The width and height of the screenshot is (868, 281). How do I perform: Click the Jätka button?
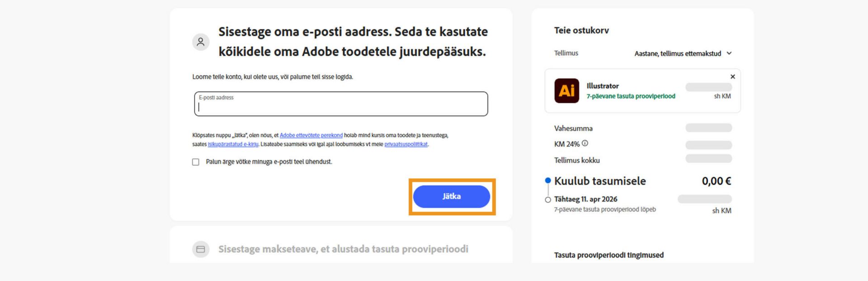tap(452, 196)
